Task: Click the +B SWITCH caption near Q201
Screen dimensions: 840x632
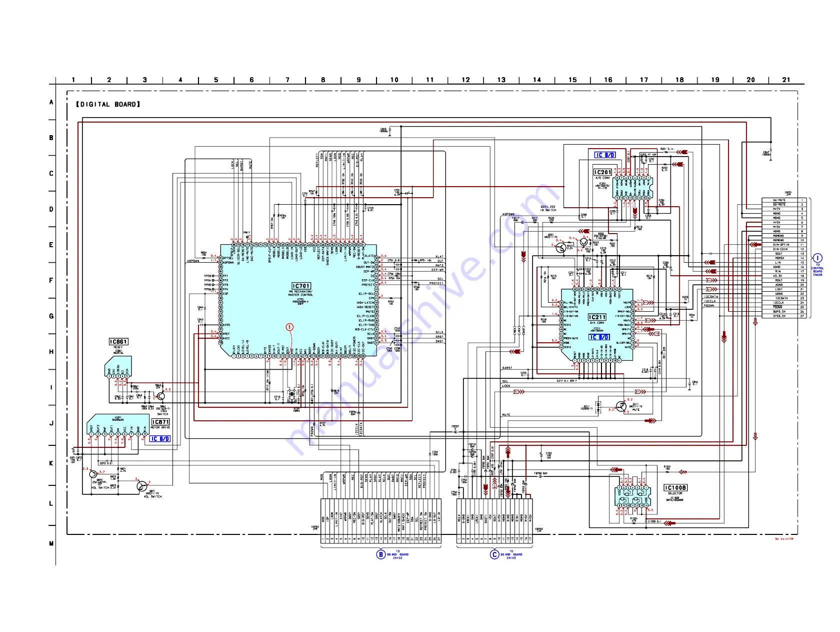Action: (548, 210)
